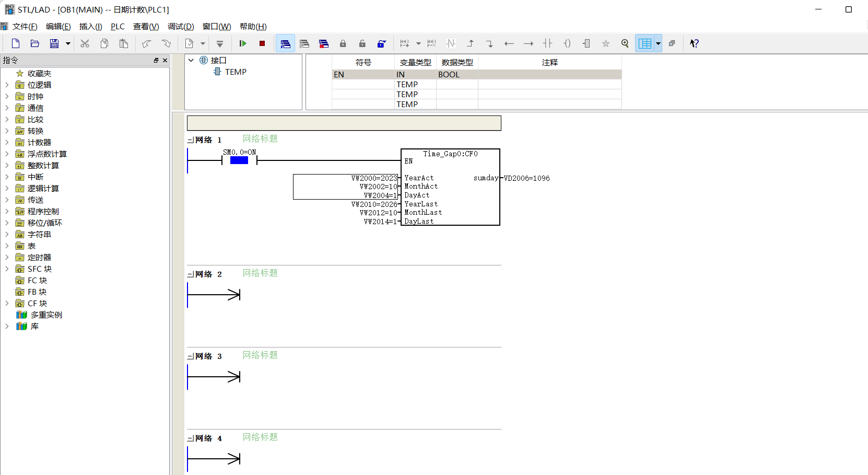Open the PLC menu

click(118, 26)
